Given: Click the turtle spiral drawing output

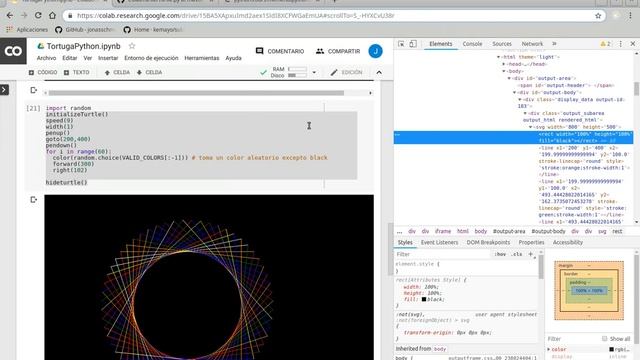Looking at the screenshot, I should tap(209, 277).
